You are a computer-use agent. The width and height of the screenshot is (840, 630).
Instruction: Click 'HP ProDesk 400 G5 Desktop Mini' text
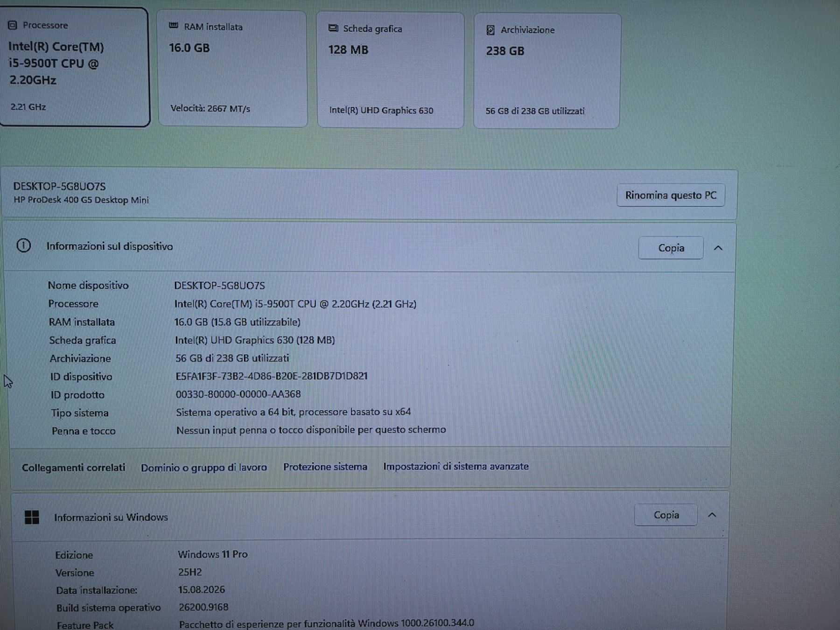click(x=81, y=200)
